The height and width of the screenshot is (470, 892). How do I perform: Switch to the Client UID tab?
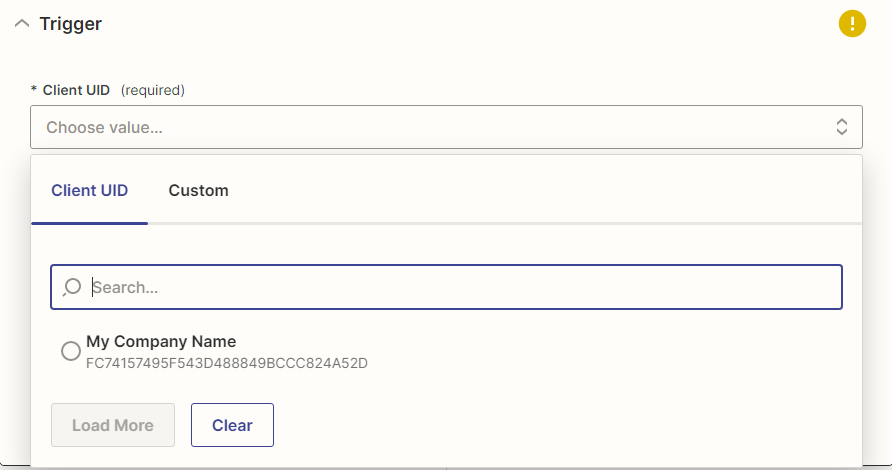89,190
